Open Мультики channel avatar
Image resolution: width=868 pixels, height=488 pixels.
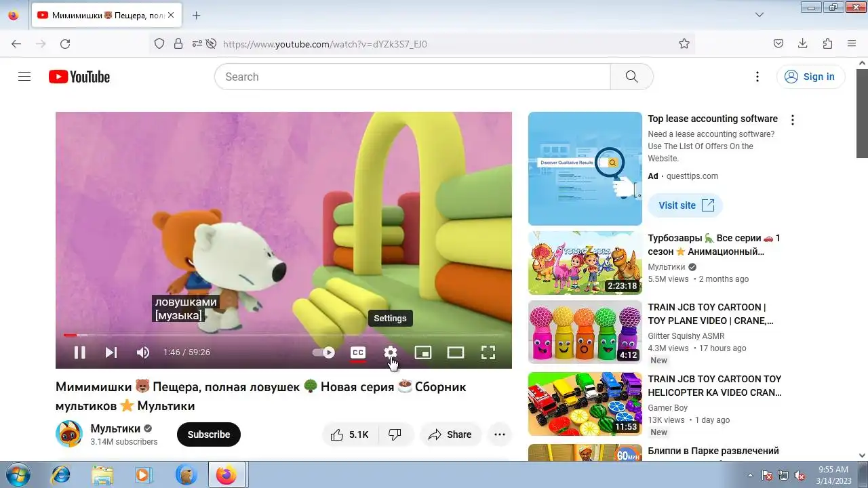[x=69, y=434]
